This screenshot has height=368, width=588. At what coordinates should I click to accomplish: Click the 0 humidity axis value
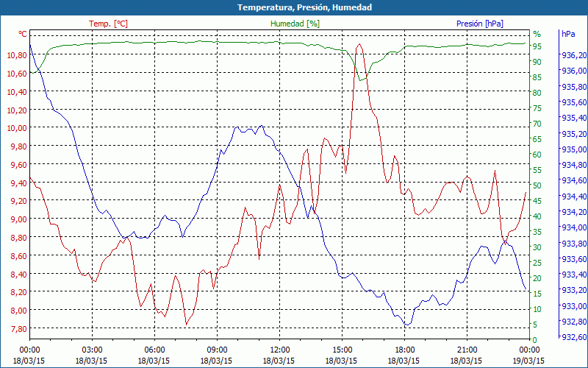(x=535, y=340)
